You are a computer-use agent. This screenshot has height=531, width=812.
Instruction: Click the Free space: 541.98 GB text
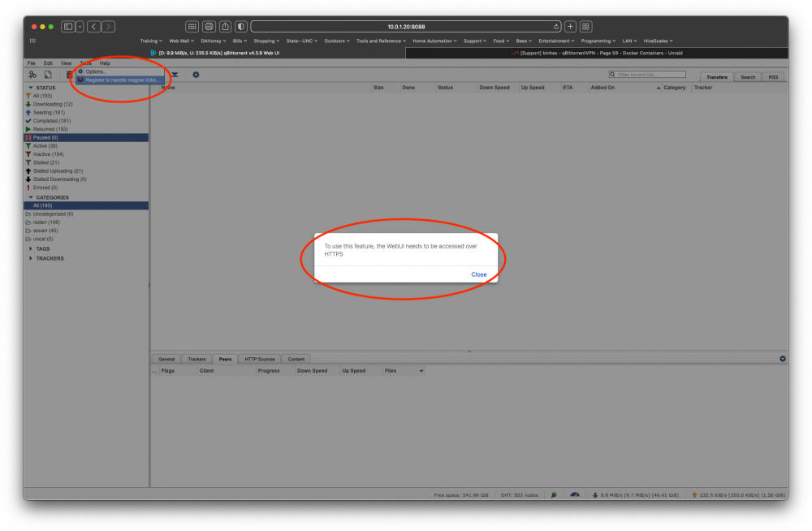(x=461, y=494)
